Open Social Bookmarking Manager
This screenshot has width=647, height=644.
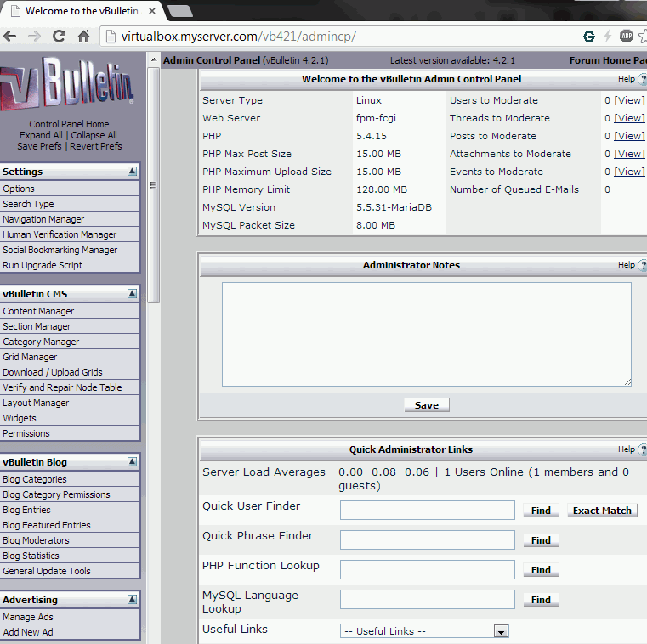pos(70,250)
